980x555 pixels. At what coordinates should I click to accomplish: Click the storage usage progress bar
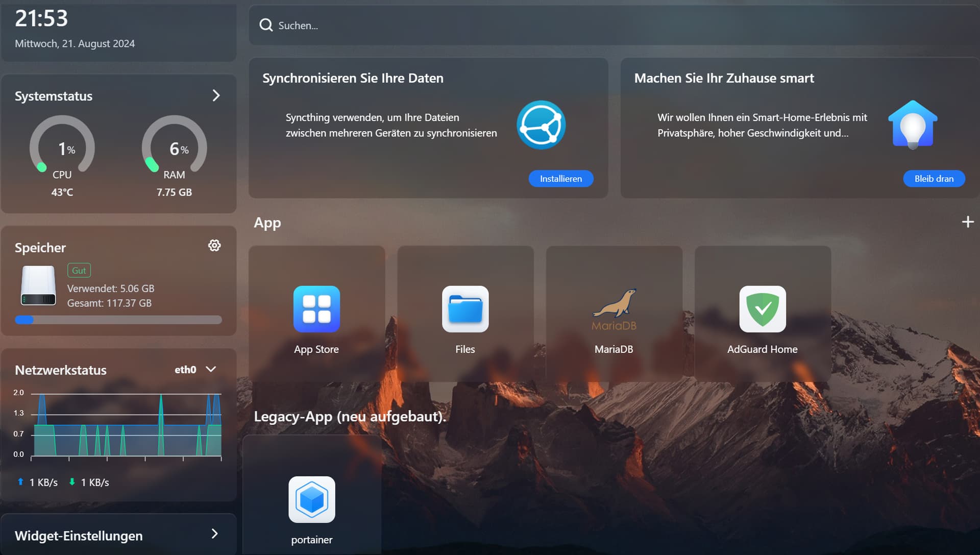point(118,320)
